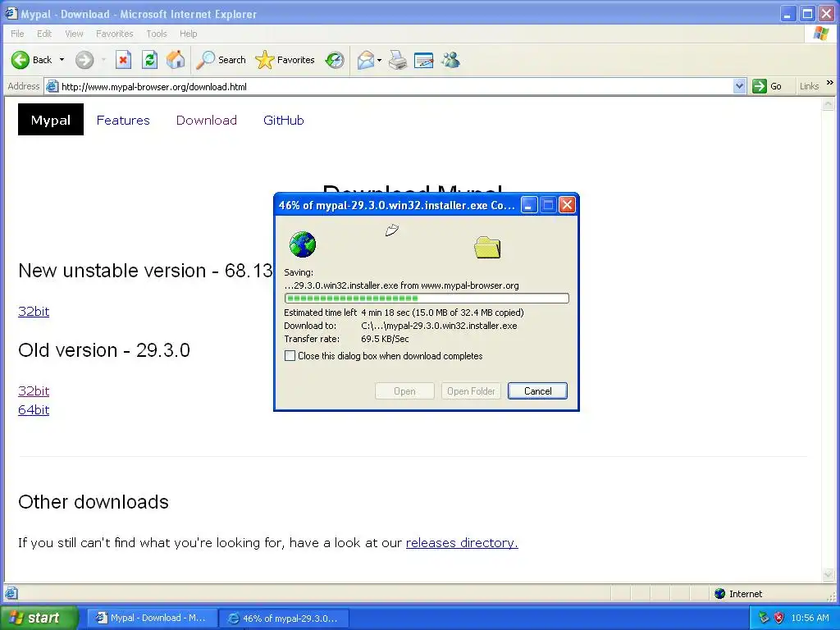Screen dimensions: 840x630
Task: Refresh the page using the green arrows icon
Action: [149, 60]
